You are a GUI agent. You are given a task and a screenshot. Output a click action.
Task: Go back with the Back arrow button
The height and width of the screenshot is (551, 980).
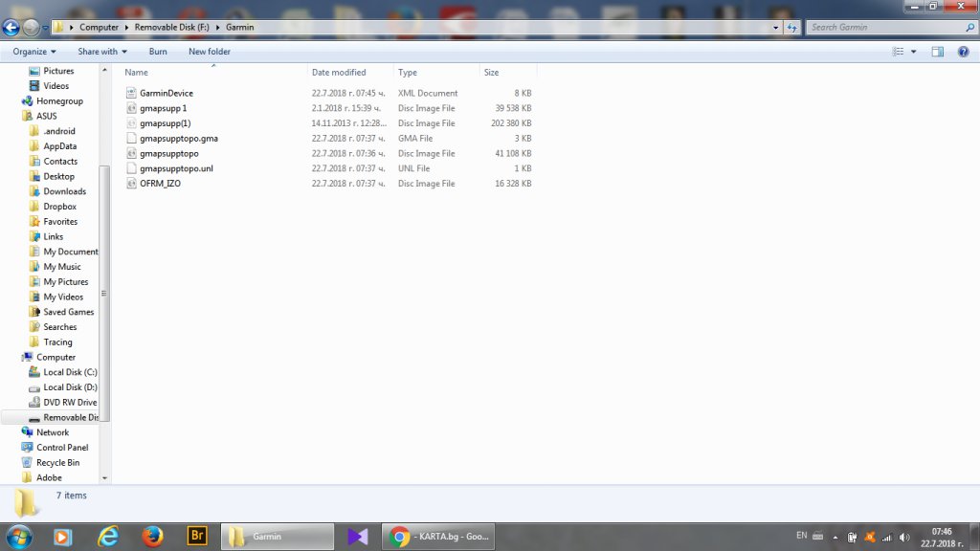tap(11, 28)
